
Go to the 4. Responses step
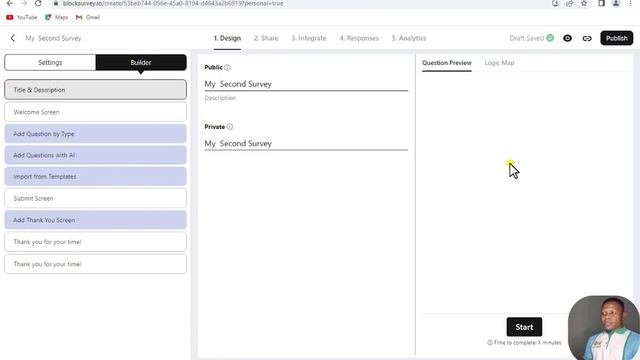pos(359,38)
